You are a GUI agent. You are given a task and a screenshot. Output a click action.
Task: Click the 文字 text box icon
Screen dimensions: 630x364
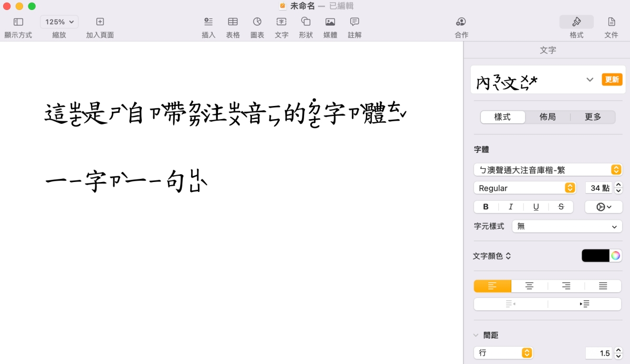(x=282, y=22)
